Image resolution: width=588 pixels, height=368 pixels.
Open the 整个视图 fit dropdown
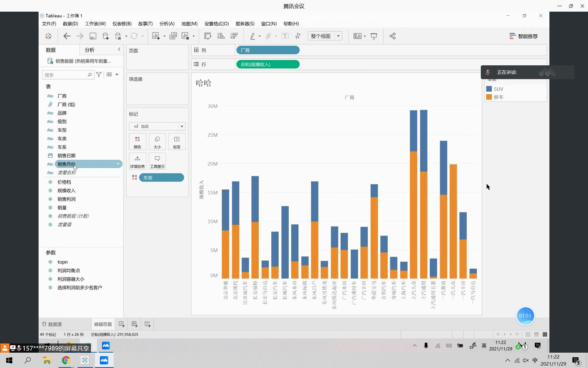pos(338,36)
